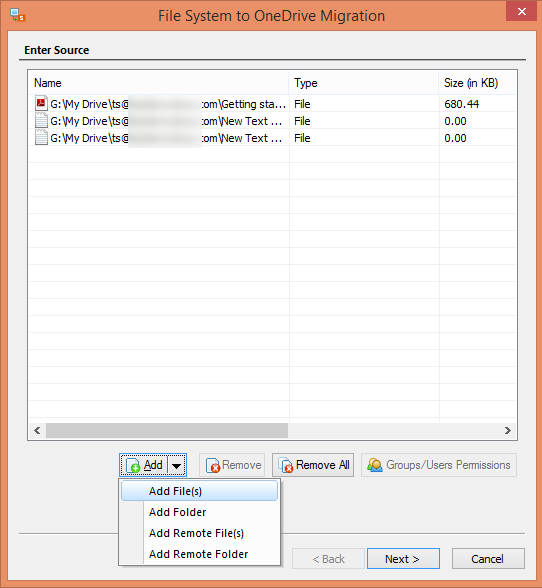
Task: Choose Add Folder from the menu
Action: click(200, 512)
